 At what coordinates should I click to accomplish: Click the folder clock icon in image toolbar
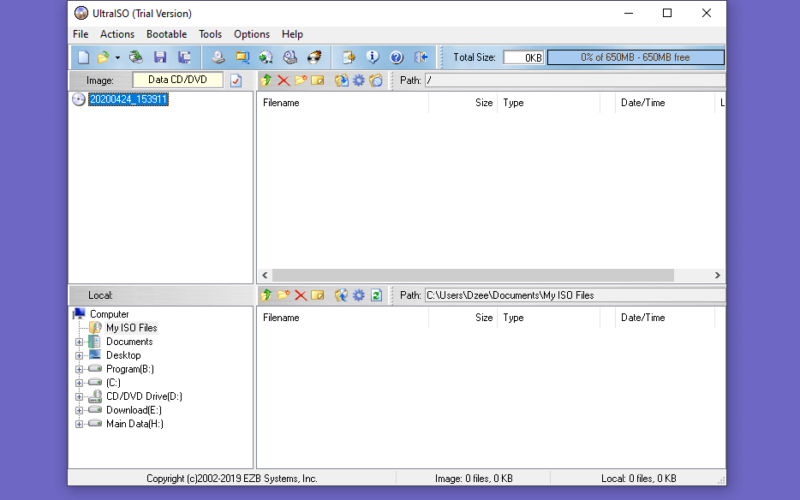(376, 80)
